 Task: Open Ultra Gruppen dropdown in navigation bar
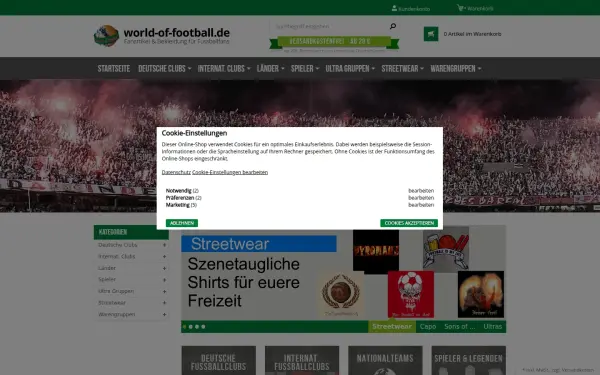click(x=350, y=68)
